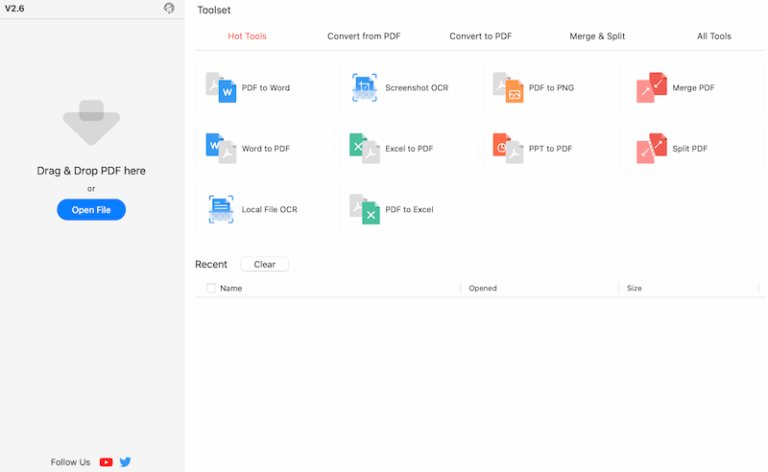Tick the select-all checkbox beside Name
Image resolution: width=768 pixels, height=472 pixels.
[211, 288]
